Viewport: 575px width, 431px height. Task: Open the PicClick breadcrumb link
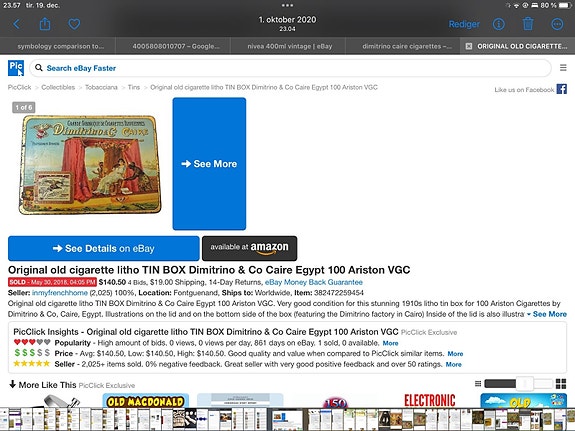point(19,87)
